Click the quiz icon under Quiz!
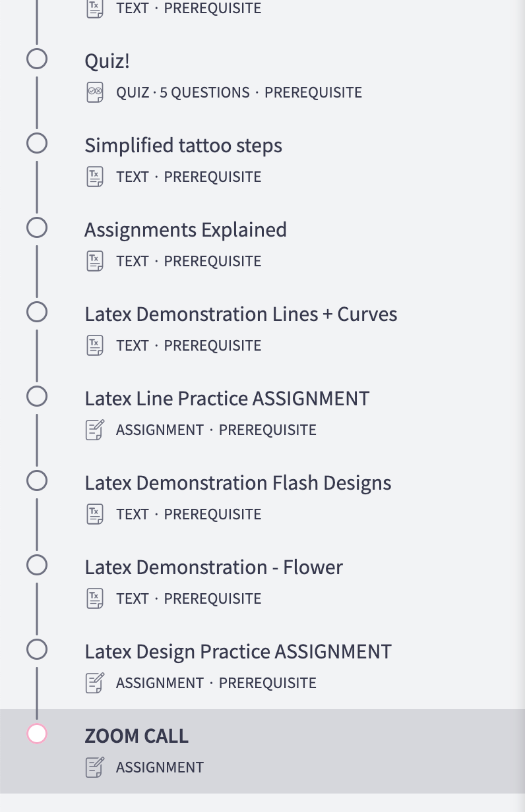The width and height of the screenshot is (525, 812). (95, 92)
